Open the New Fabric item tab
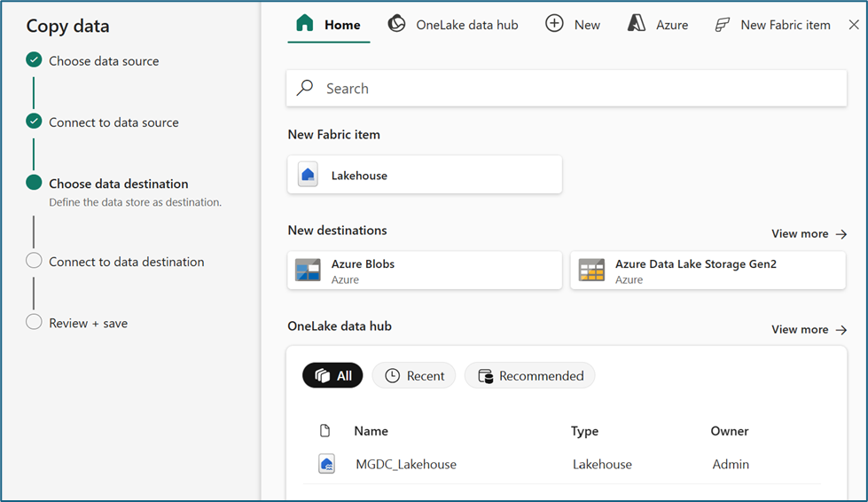Viewport: 868px width, 502px height. [772, 25]
